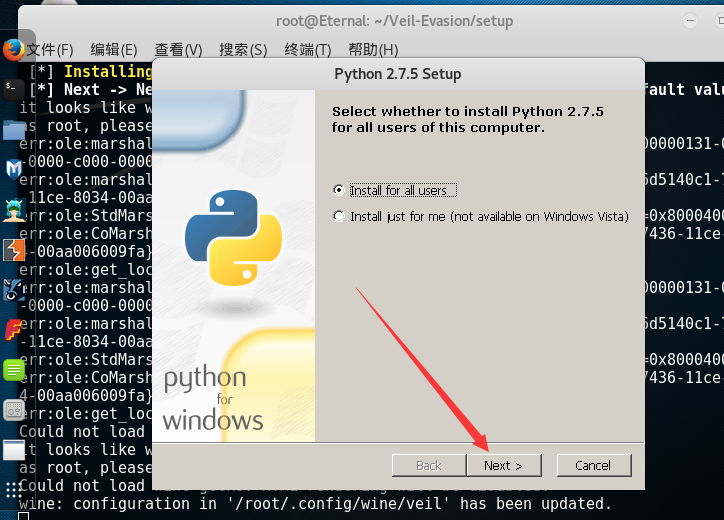This screenshot has width=724, height=520.
Task: Launch the Terminal dock icon
Action: coord(12,89)
